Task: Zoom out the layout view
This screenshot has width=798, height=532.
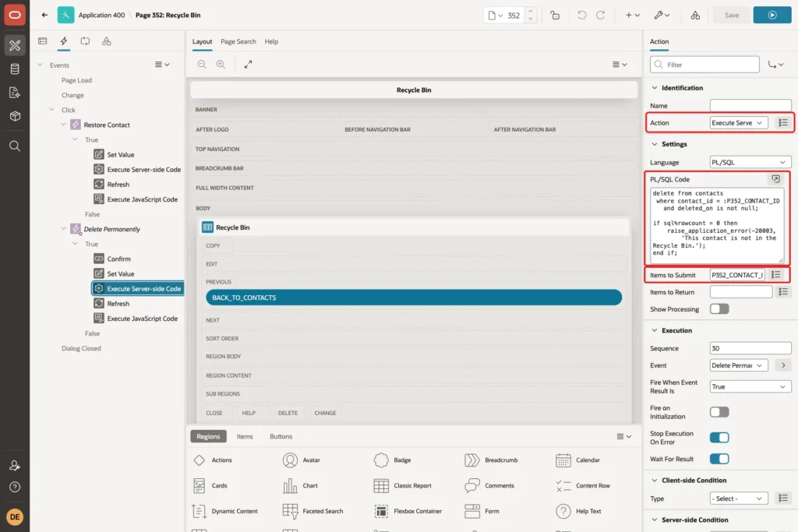Action: (x=202, y=64)
